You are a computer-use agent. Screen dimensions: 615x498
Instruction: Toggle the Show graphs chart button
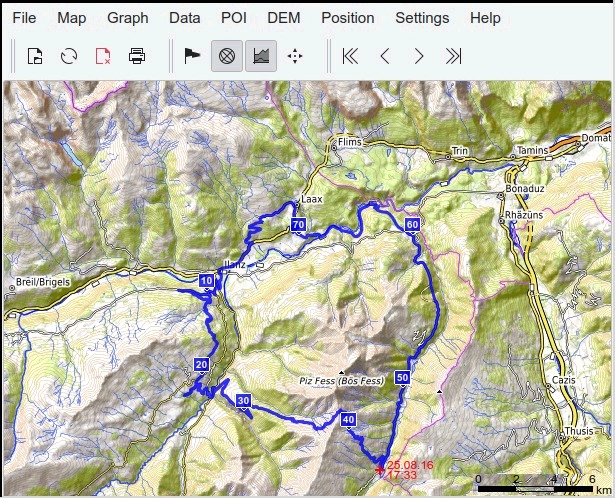[x=261, y=56]
